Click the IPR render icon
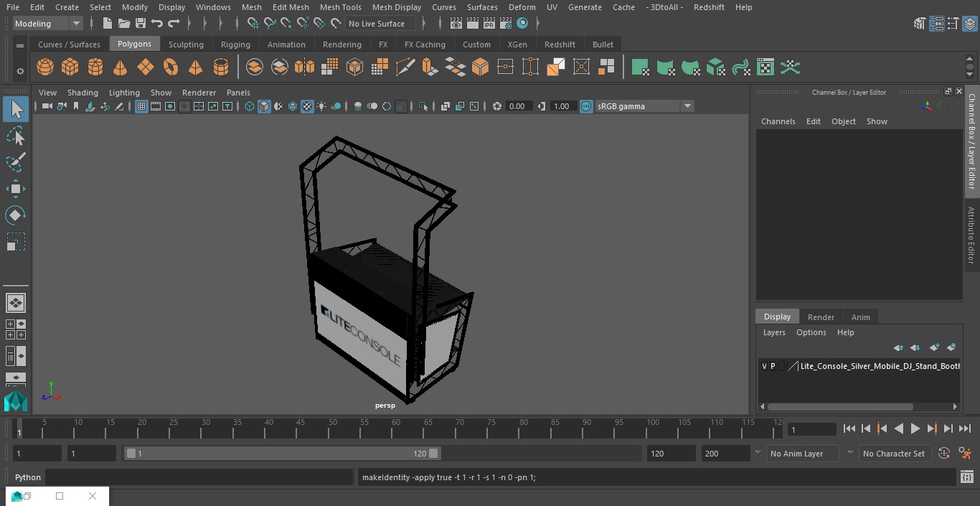The image size is (980, 506). click(489, 24)
